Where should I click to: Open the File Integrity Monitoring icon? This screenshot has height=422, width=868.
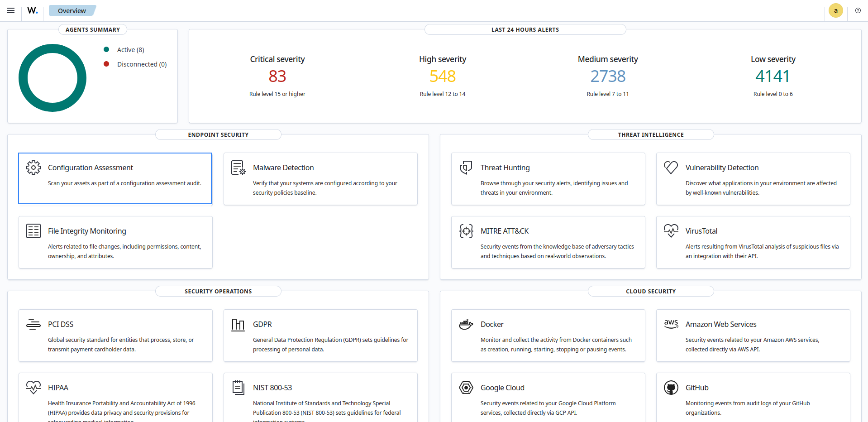pos(33,231)
